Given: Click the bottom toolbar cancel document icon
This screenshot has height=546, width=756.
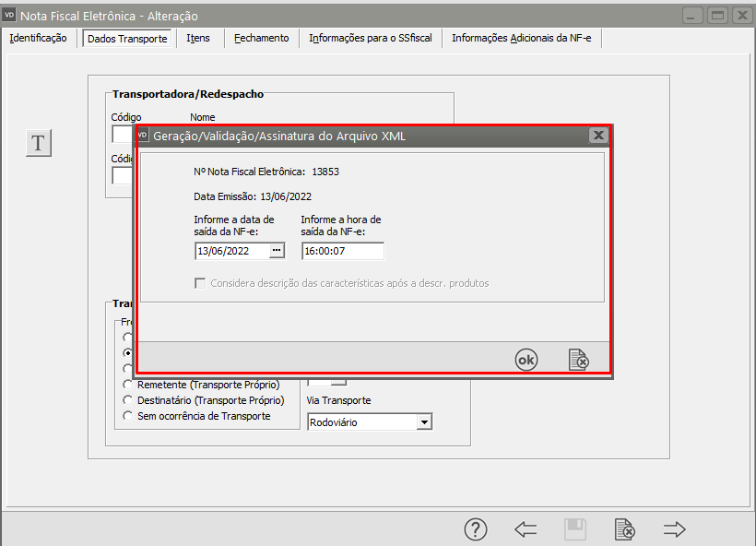Looking at the screenshot, I should pos(624,529).
